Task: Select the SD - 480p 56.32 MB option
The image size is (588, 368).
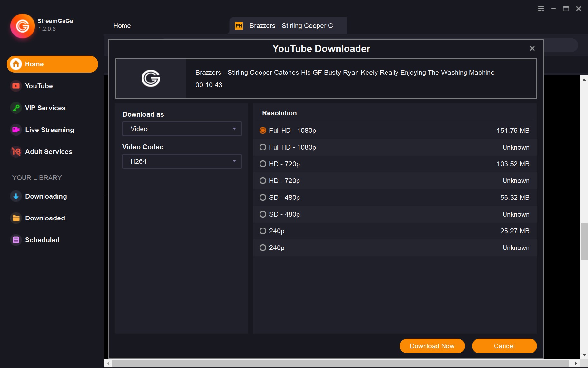Action: tap(263, 198)
